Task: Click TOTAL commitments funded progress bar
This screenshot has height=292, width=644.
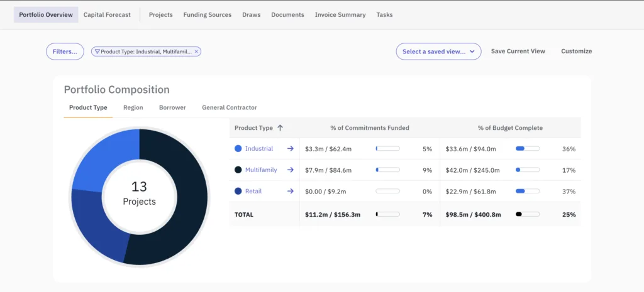Action: (387, 214)
